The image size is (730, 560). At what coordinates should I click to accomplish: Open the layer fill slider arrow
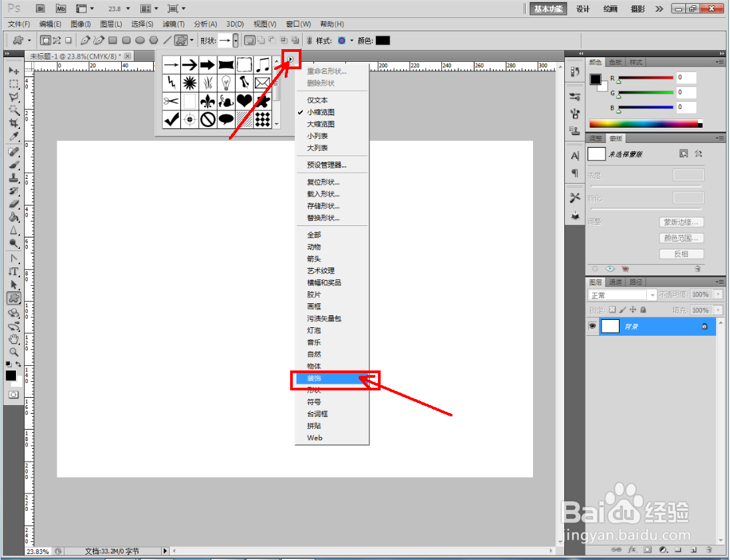[x=719, y=310]
